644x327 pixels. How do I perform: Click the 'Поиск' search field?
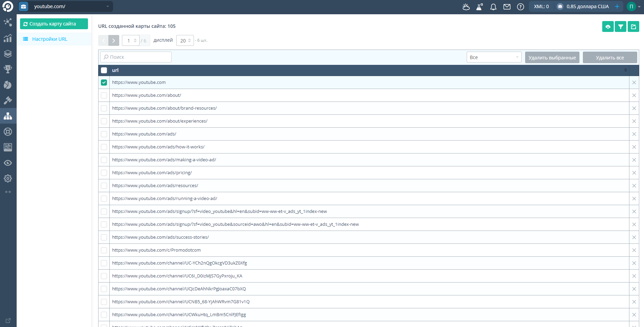(x=136, y=57)
